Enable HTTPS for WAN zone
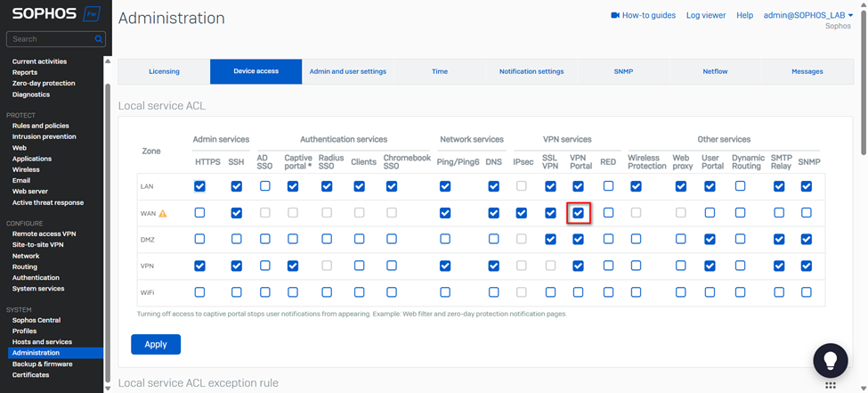 pyautogui.click(x=200, y=213)
